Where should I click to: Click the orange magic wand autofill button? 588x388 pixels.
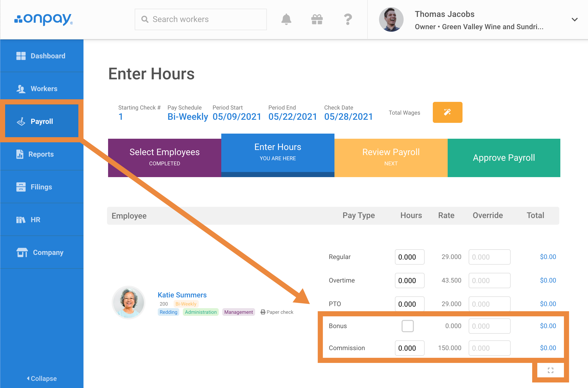coord(447,112)
